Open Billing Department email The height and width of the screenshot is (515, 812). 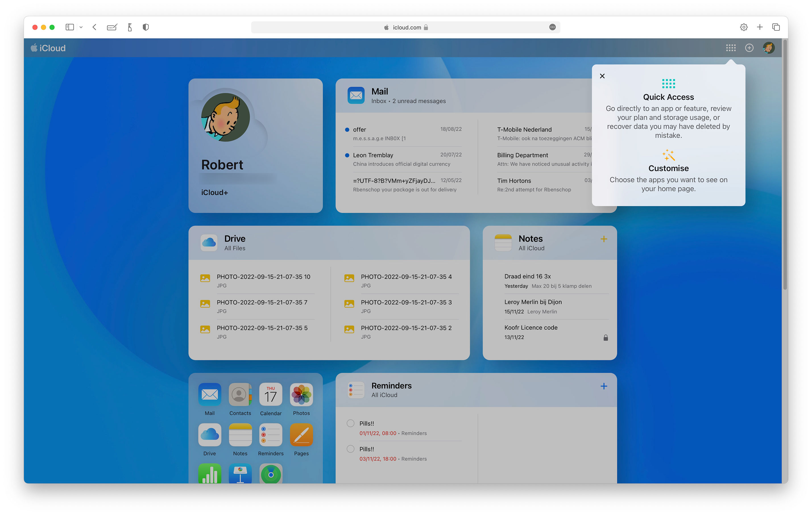point(544,159)
